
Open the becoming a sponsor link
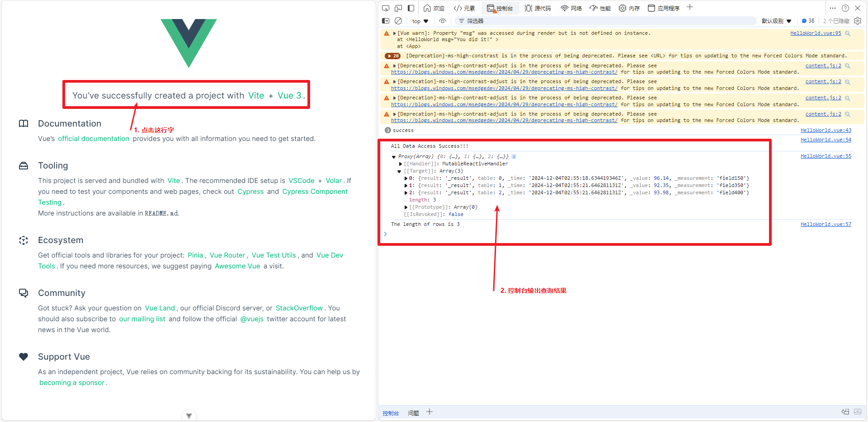tap(72, 383)
